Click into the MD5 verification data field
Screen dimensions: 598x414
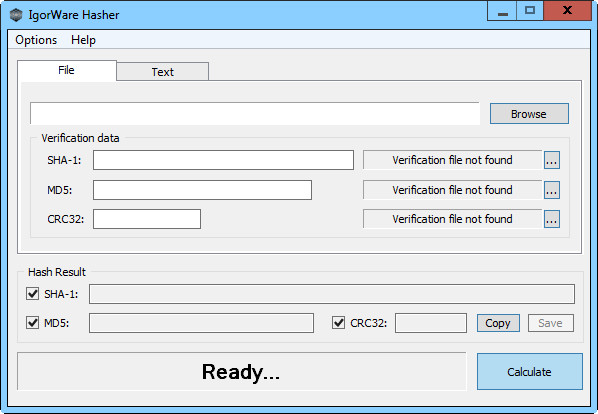[x=203, y=190]
